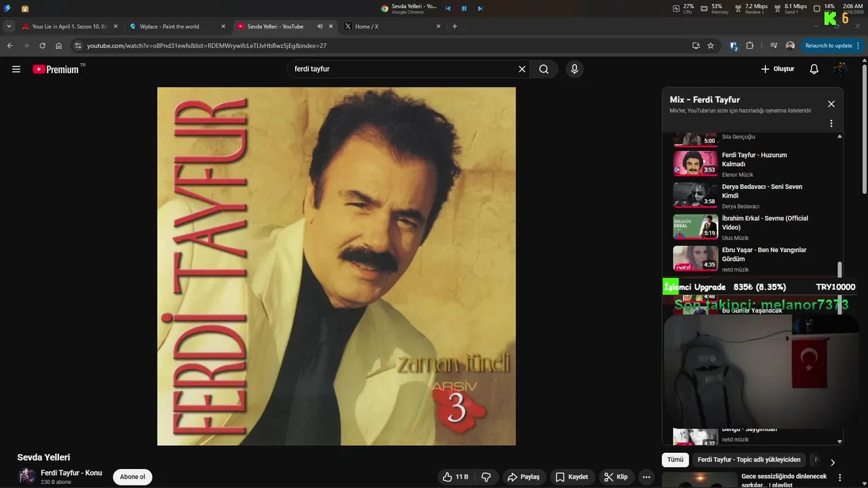Switch to the Your Lie in April tab
This screenshot has height=488, width=868.
[x=68, y=26]
